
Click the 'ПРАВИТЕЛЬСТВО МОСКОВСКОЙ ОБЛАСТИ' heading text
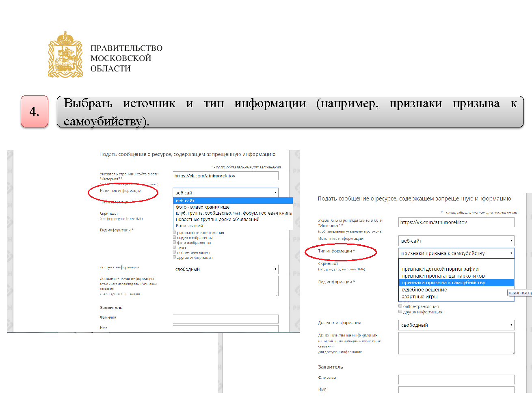126,58
